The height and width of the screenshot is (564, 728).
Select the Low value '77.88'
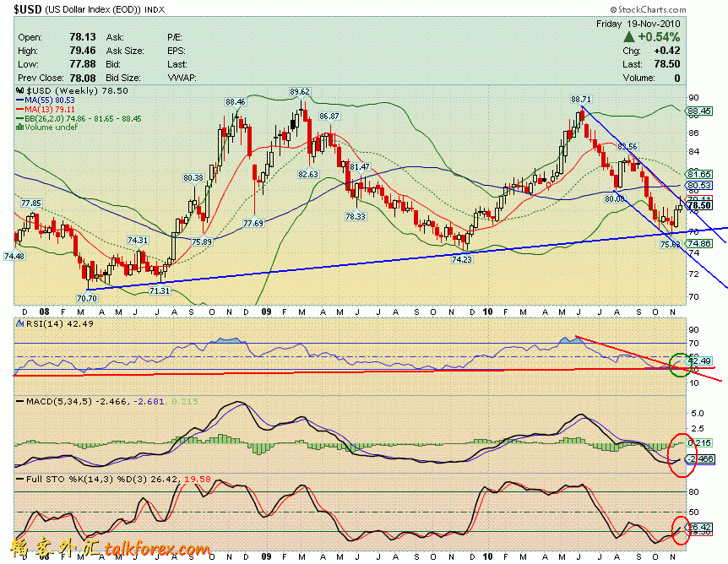(83, 64)
